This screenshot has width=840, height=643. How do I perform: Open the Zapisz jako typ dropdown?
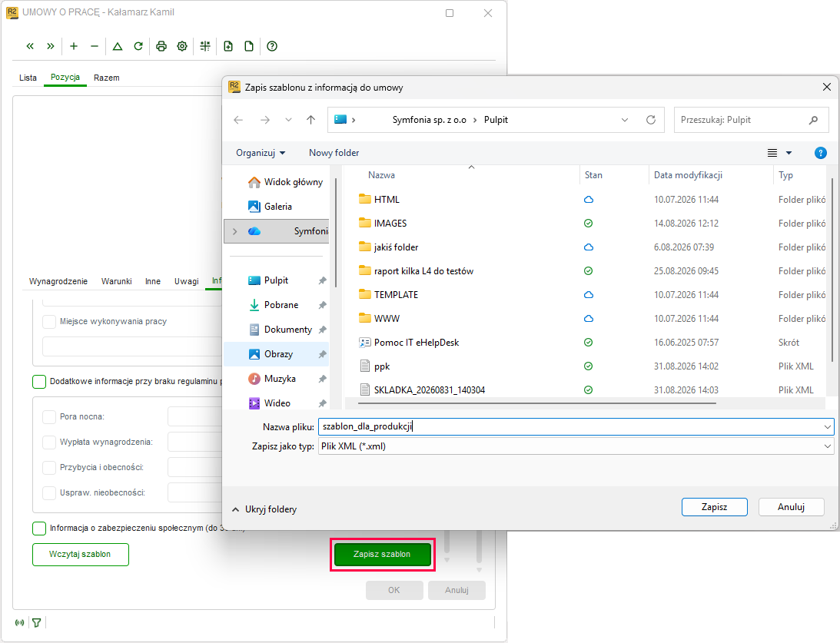576,446
